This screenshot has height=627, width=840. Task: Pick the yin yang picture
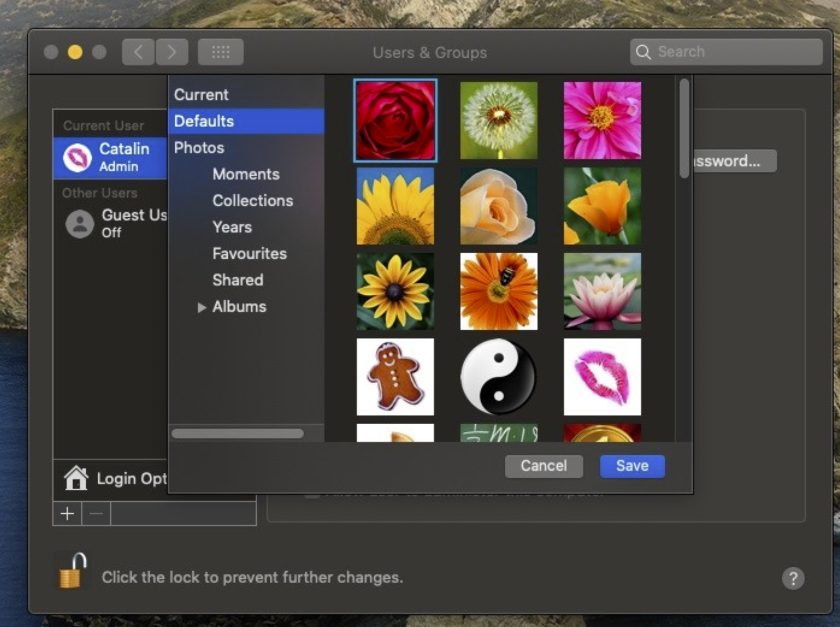[x=499, y=377]
